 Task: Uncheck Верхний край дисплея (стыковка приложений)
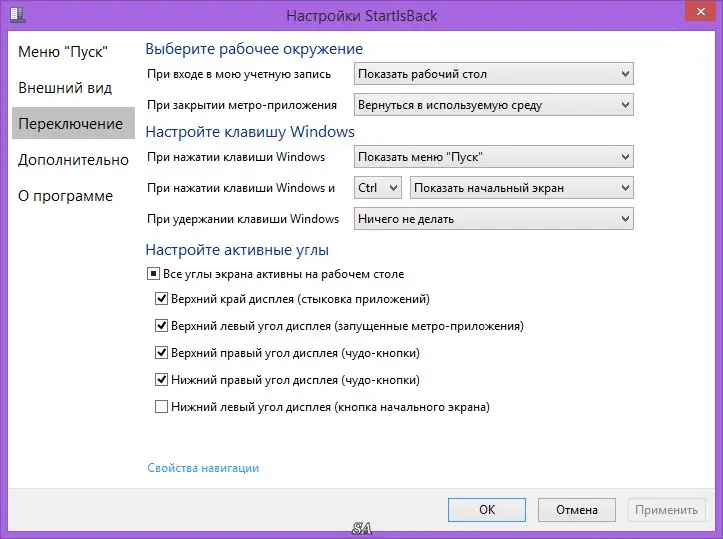161,299
